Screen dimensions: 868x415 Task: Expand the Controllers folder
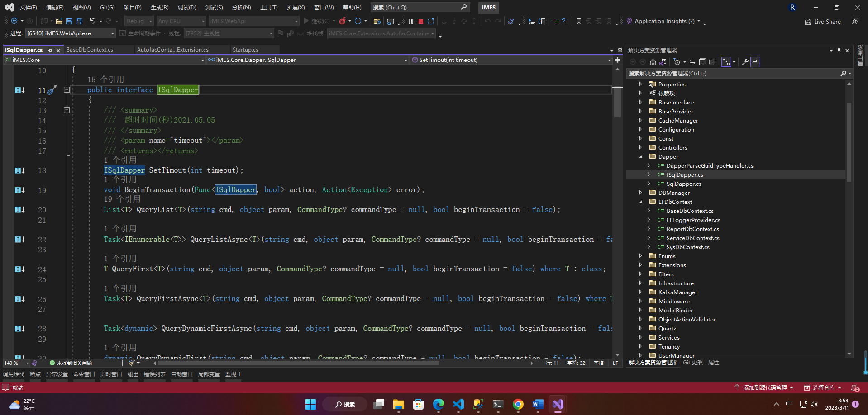pyautogui.click(x=641, y=147)
